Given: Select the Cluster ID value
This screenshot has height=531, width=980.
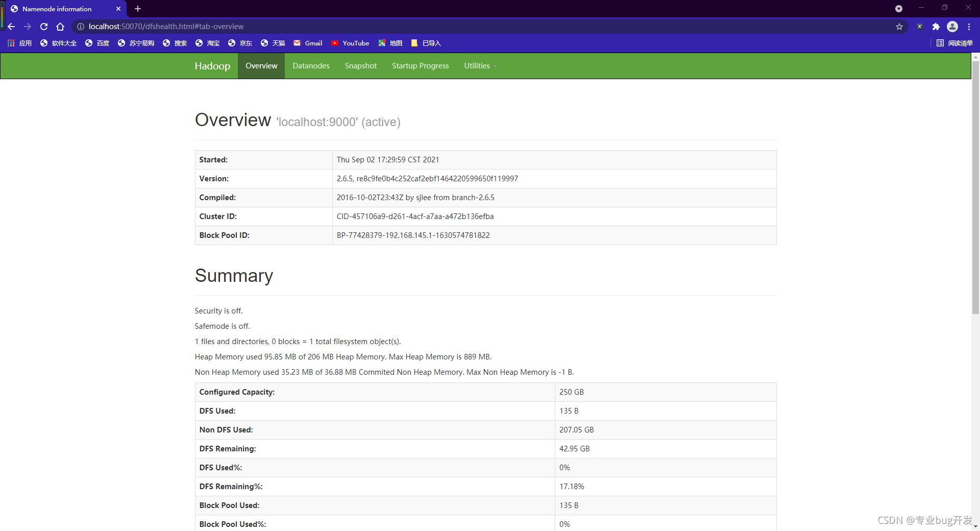Looking at the screenshot, I should point(415,216).
